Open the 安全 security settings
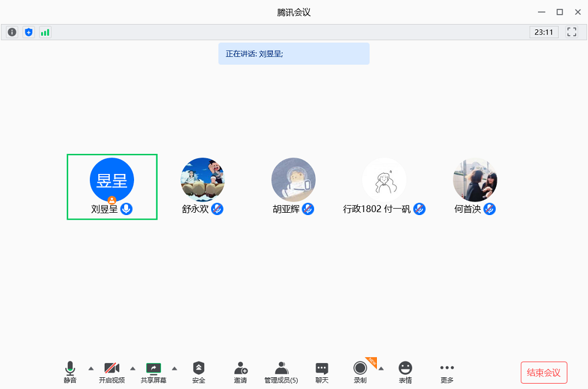This screenshot has width=588, height=389. point(199,372)
